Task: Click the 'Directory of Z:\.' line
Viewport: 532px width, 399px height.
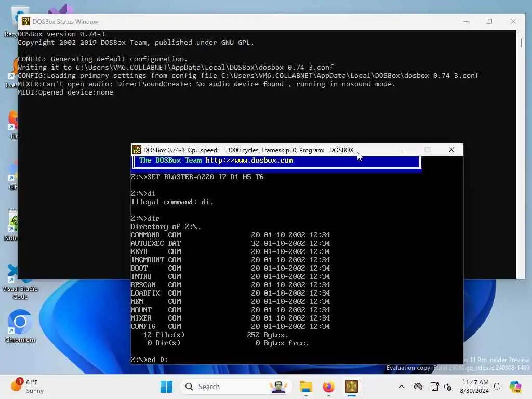Action: (166, 227)
